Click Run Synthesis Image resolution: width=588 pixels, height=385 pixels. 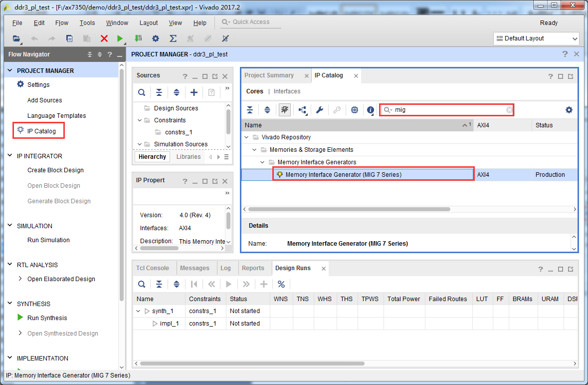47,318
